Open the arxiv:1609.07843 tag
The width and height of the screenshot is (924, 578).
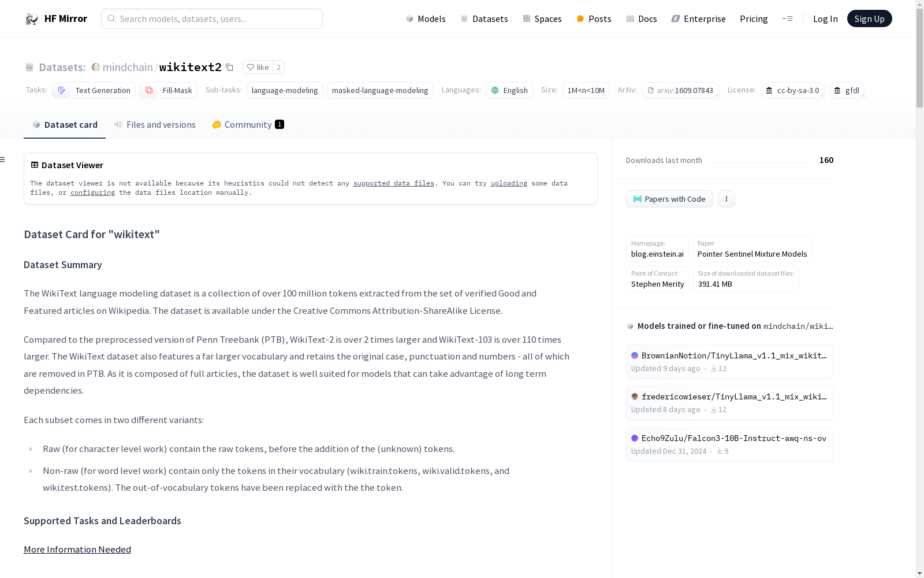coord(680,90)
